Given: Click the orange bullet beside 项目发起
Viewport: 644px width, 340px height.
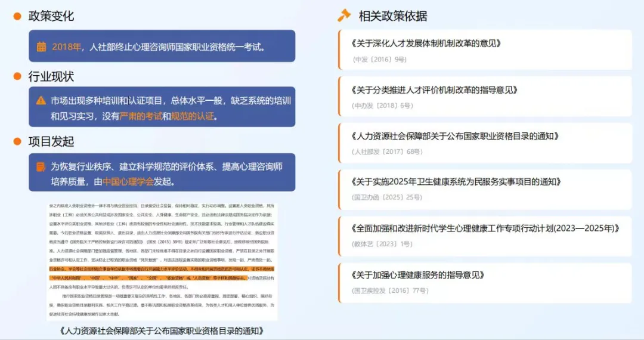Looking at the screenshot, I should point(17,141).
